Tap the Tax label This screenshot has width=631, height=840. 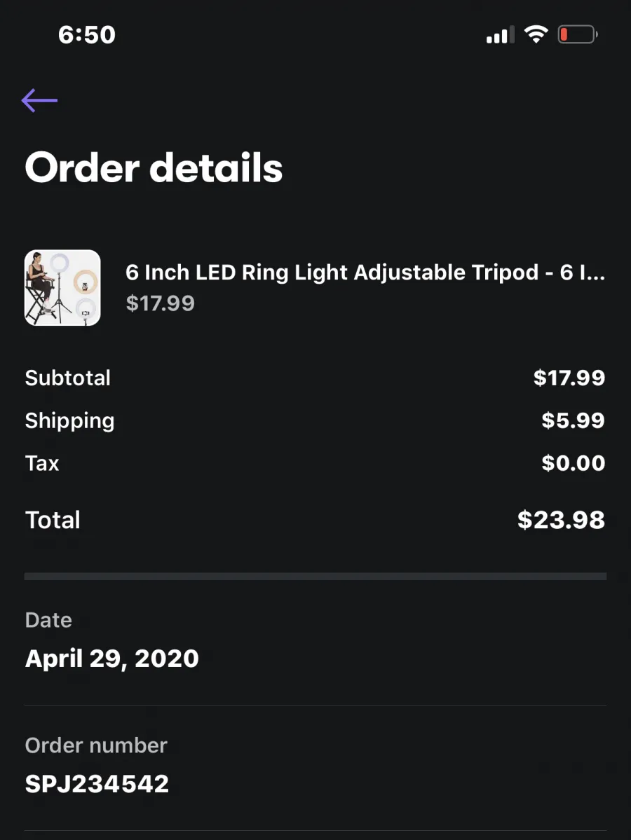point(42,463)
